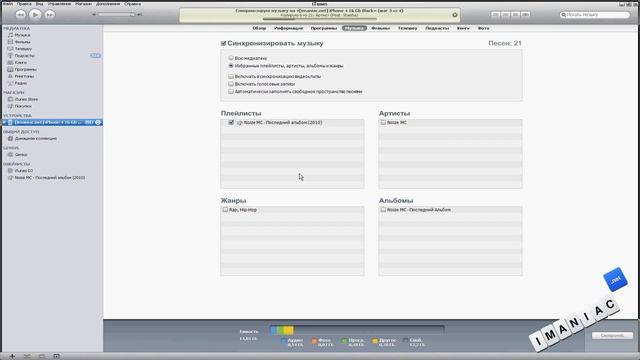The width and height of the screenshot is (640, 360).
Task: Adjust the volume slider
Action: click(116, 15)
